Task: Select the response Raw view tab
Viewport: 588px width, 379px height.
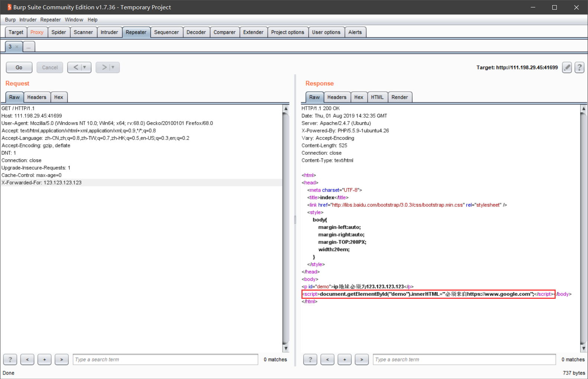Action: (x=314, y=97)
